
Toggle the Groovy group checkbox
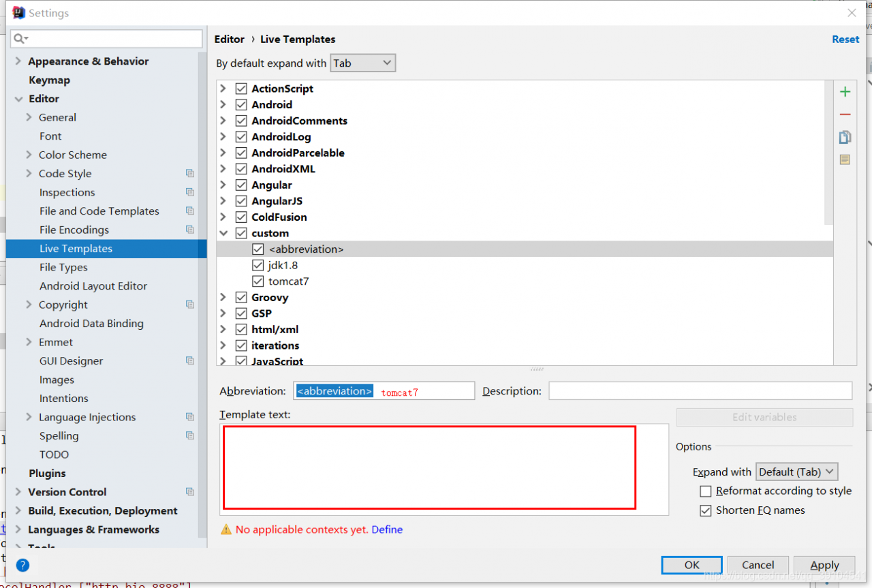coord(241,297)
